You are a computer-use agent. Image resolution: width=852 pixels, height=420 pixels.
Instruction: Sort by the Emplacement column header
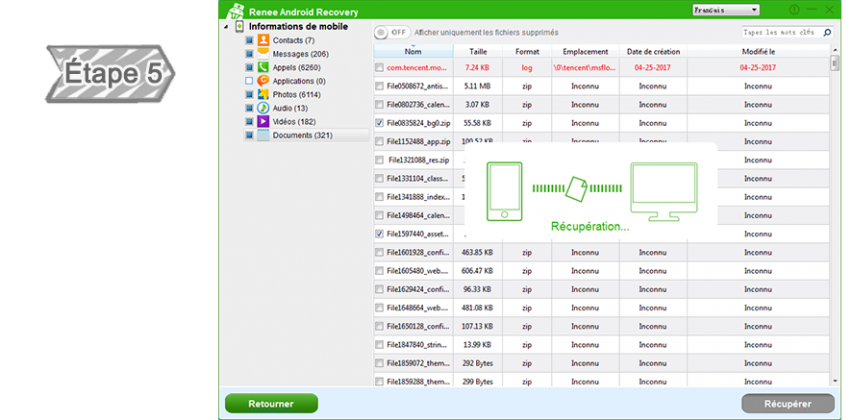pyautogui.click(x=585, y=52)
